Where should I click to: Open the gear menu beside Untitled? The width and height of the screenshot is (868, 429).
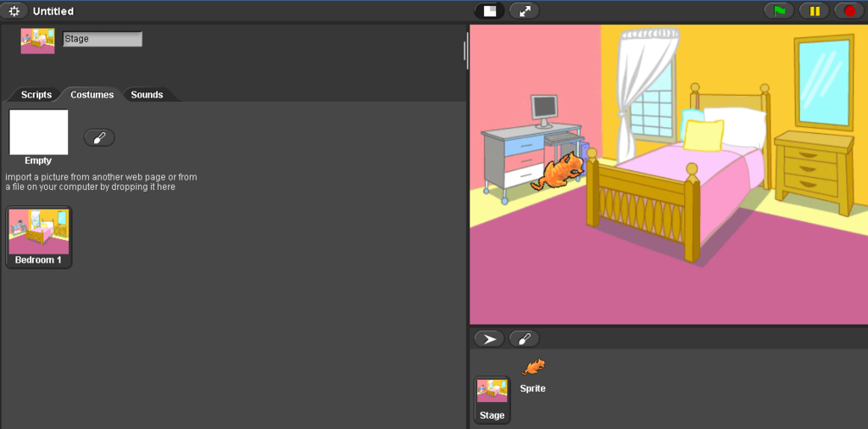14,11
